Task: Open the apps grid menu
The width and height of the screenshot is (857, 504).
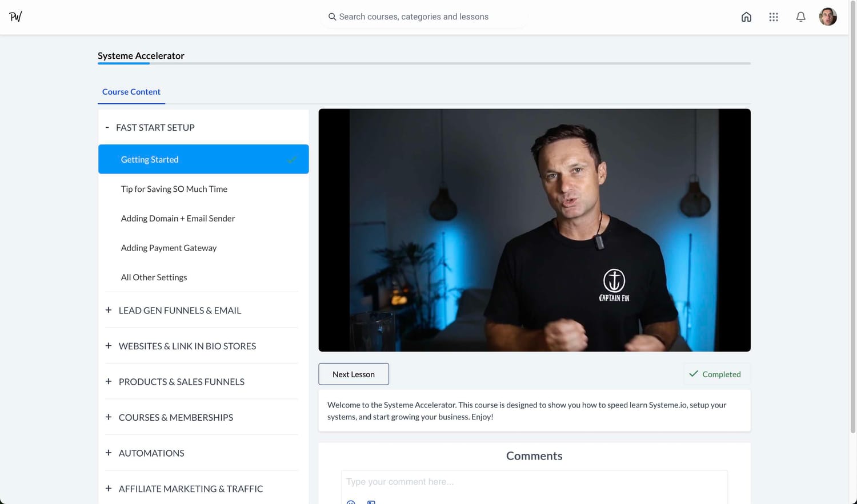Action: [774, 17]
